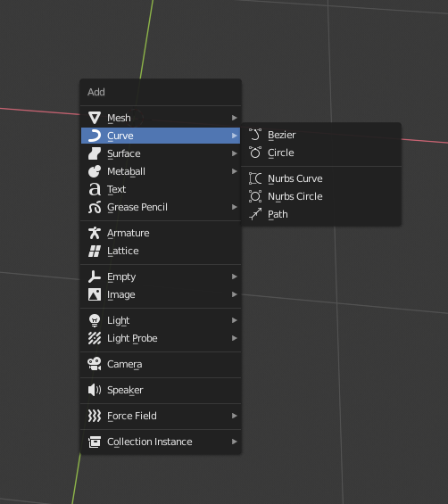This screenshot has width=448, height=504.
Task: Click the Empty axes icon
Action: [95, 277]
